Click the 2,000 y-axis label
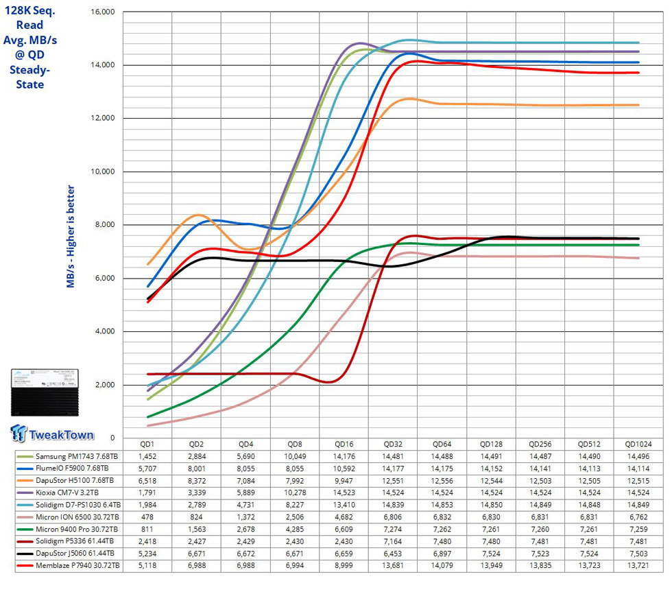This screenshot has height=616, width=672. pos(105,385)
